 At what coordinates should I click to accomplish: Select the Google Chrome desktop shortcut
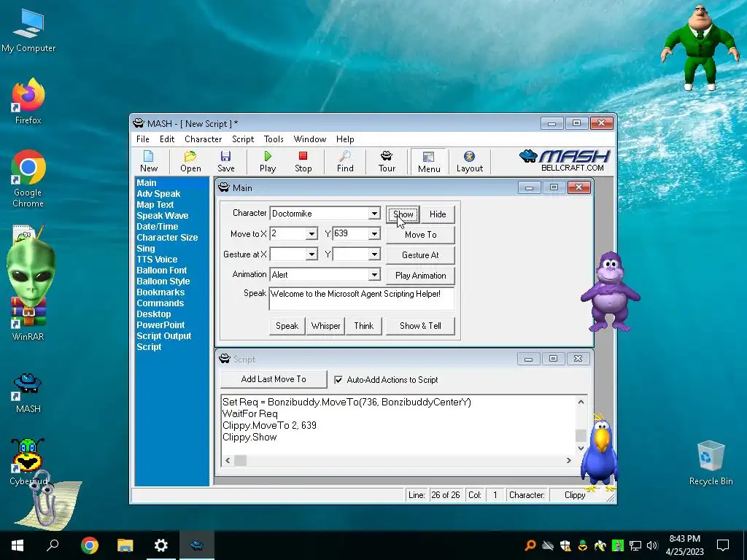pos(28,179)
